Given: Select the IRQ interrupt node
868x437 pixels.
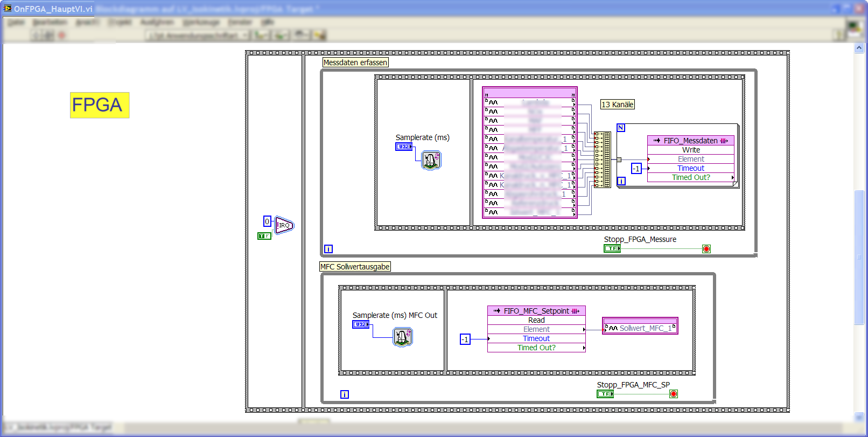Looking at the screenshot, I should click(284, 225).
